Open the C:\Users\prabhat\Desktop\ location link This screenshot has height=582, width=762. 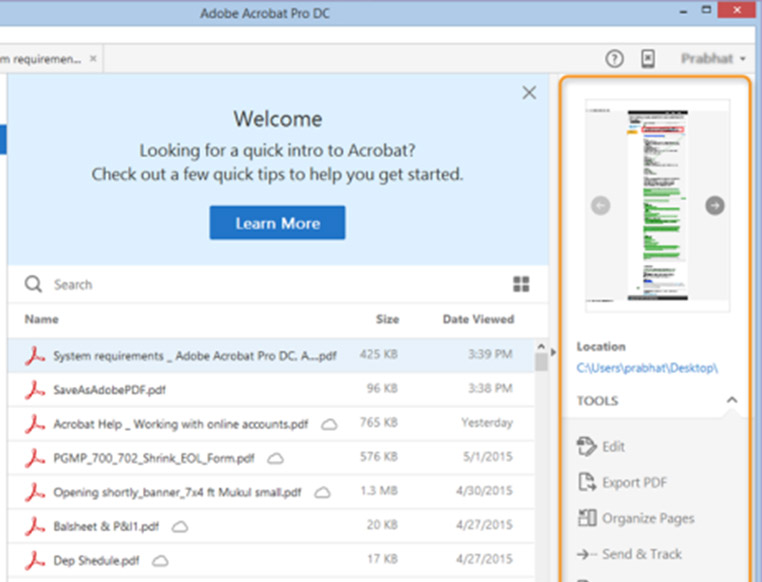coord(647,368)
